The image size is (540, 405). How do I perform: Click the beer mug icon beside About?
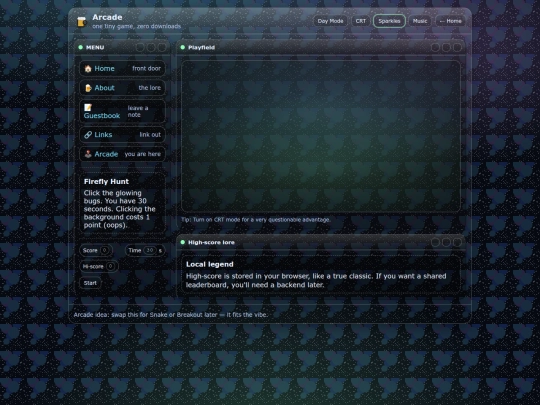tap(88, 88)
